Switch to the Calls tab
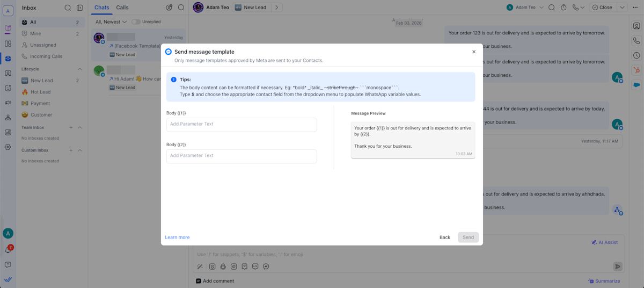This screenshot has width=644, height=288. tap(122, 8)
